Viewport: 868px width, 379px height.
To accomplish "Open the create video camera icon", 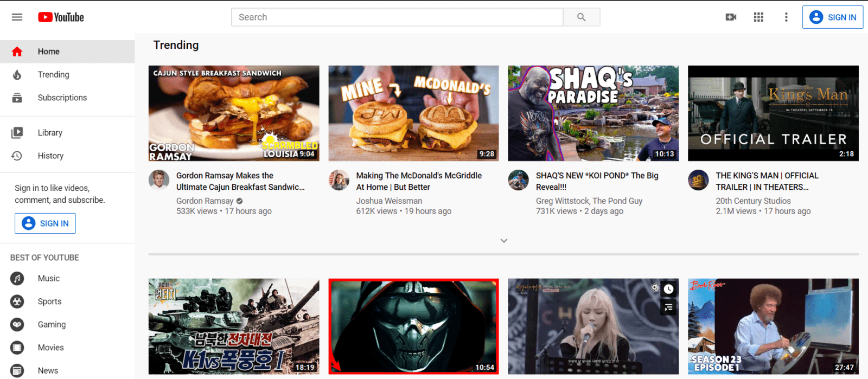I will pos(731,17).
